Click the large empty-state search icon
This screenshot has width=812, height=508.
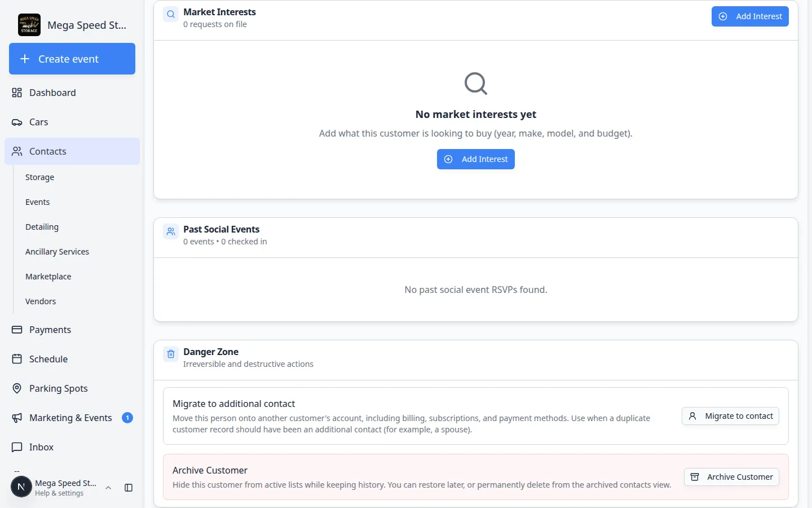pyautogui.click(x=476, y=84)
